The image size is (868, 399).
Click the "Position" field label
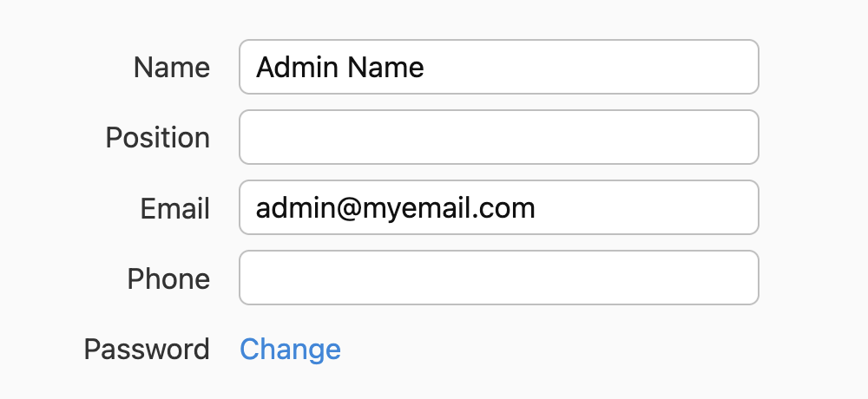pos(157,138)
